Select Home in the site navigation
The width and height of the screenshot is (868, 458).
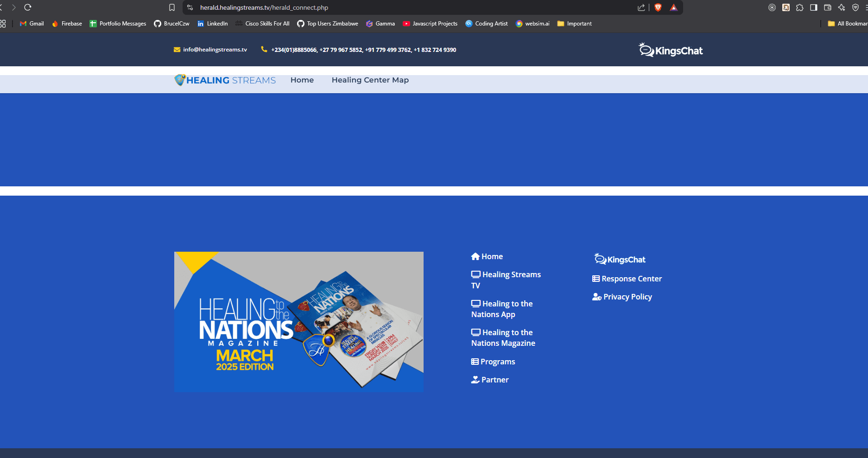click(x=302, y=80)
